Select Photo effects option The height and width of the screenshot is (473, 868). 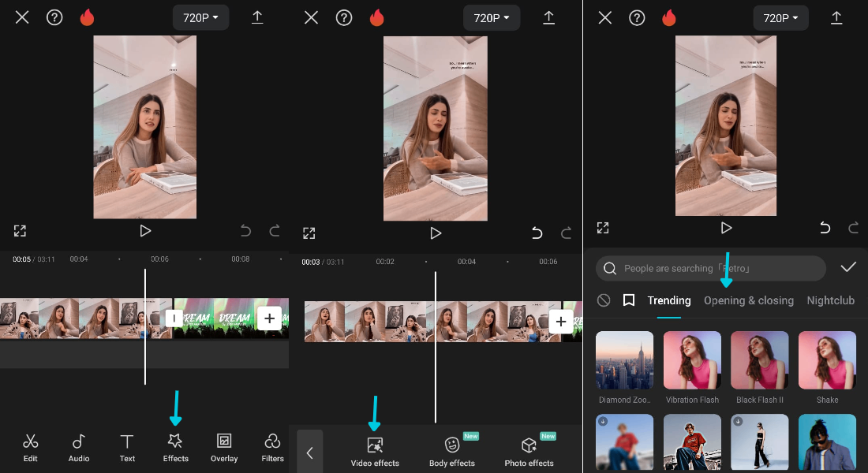coord(529,452)
